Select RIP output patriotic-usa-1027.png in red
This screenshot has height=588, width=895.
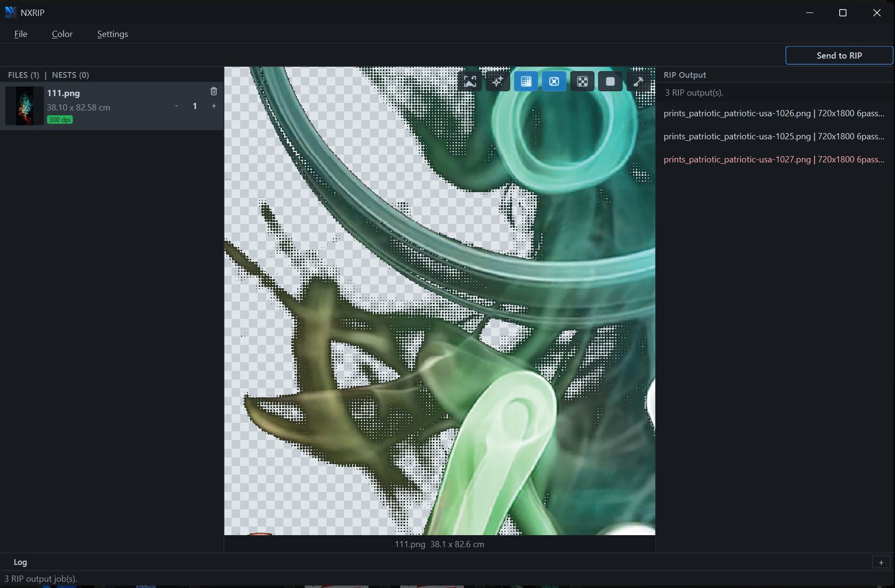(x=774, y=159)
